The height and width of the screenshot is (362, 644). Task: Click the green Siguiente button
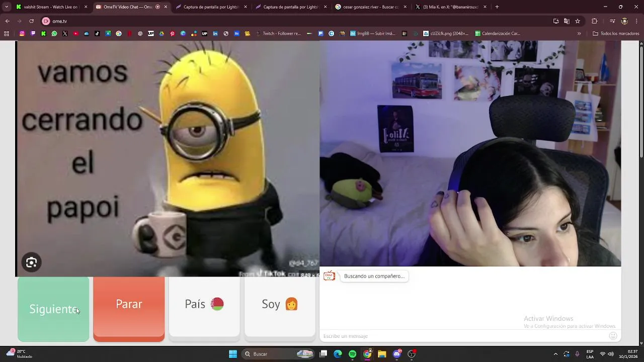53,309
